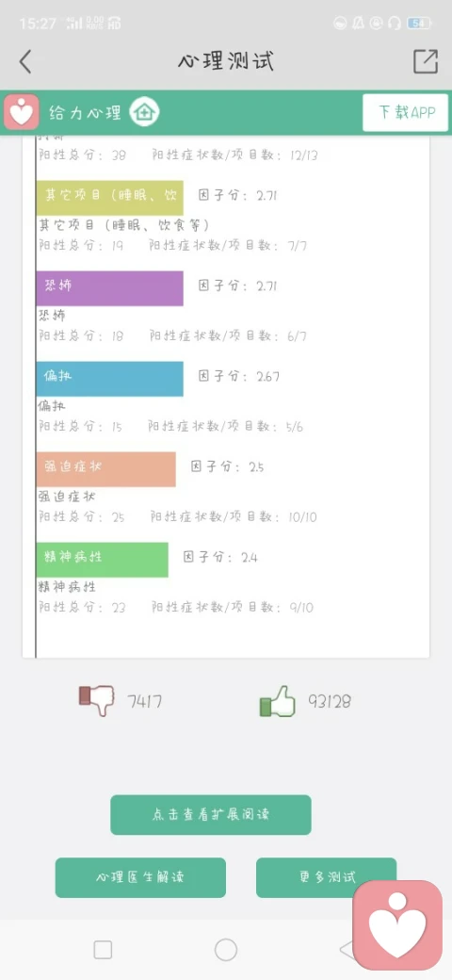
Task: Open 点击查看扩展阅读 button
Action: 211,815
